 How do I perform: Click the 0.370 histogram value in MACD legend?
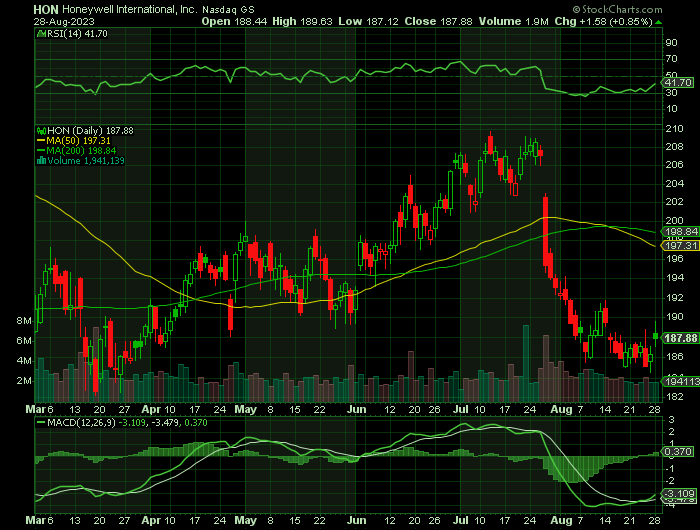(x=194, y=423)
